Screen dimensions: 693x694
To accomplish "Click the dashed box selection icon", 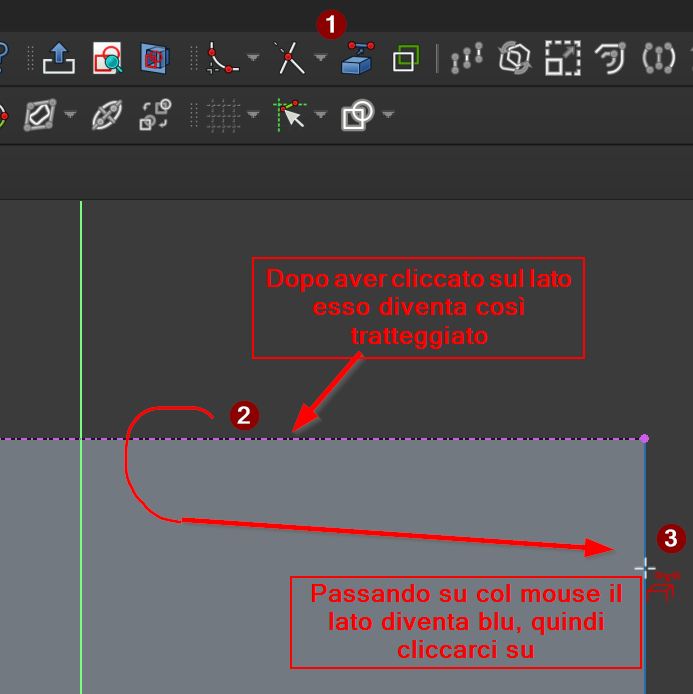I will [562, 59].
